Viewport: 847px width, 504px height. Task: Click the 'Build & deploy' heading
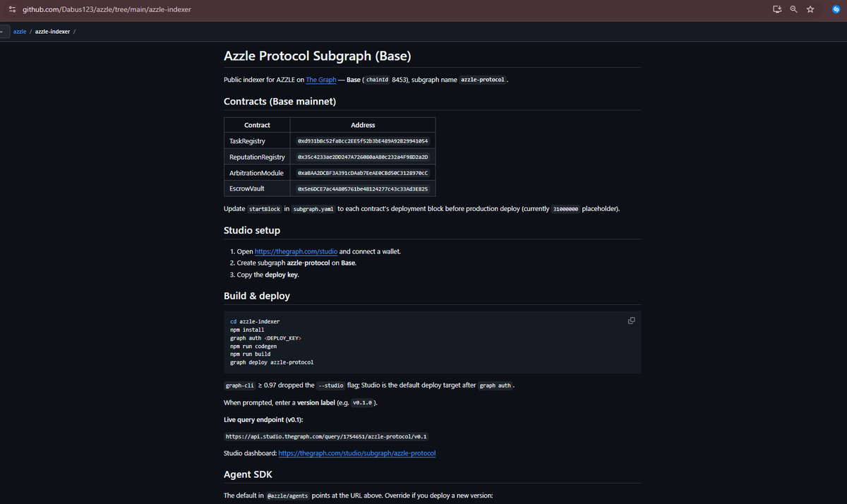coord(257,296)
